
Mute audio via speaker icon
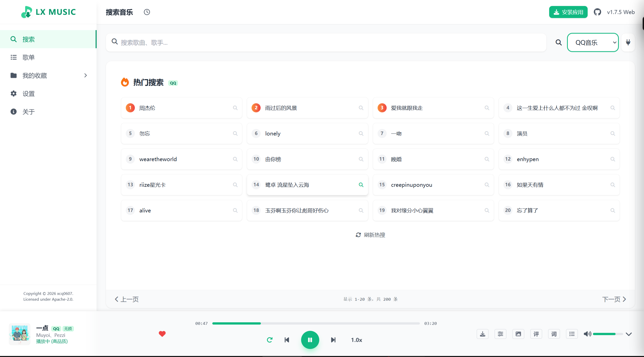pos(587,334)
